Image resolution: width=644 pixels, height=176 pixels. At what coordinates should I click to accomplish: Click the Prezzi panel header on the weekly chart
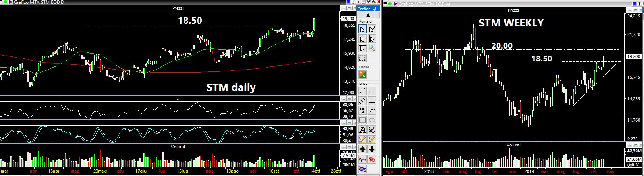pyautogui.click(x=513, y=10)
